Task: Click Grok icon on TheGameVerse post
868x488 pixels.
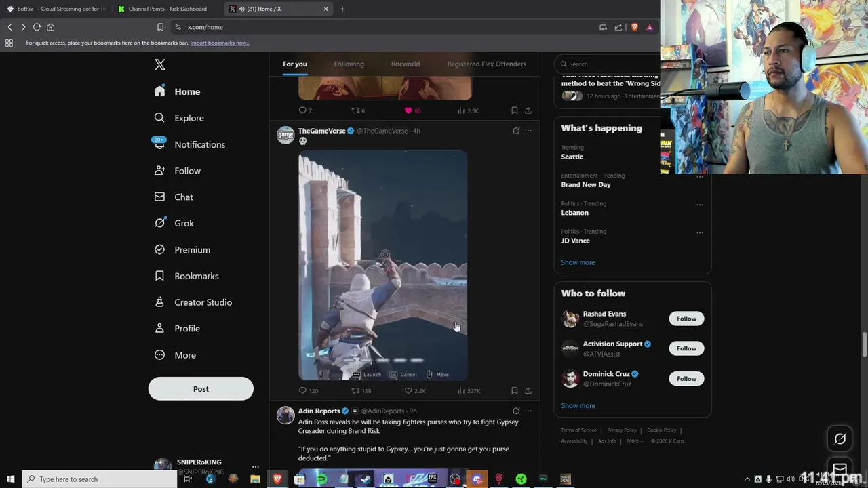Action: click(516, 131)
